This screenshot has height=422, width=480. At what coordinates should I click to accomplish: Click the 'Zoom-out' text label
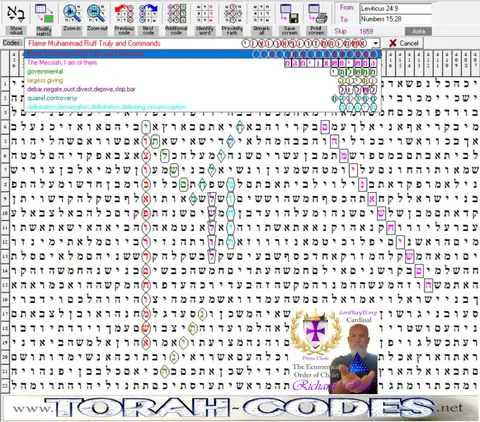97,29
